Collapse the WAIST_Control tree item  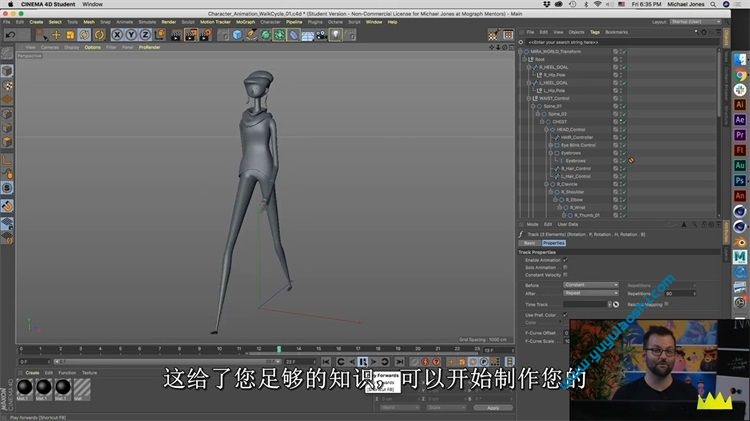526,98
